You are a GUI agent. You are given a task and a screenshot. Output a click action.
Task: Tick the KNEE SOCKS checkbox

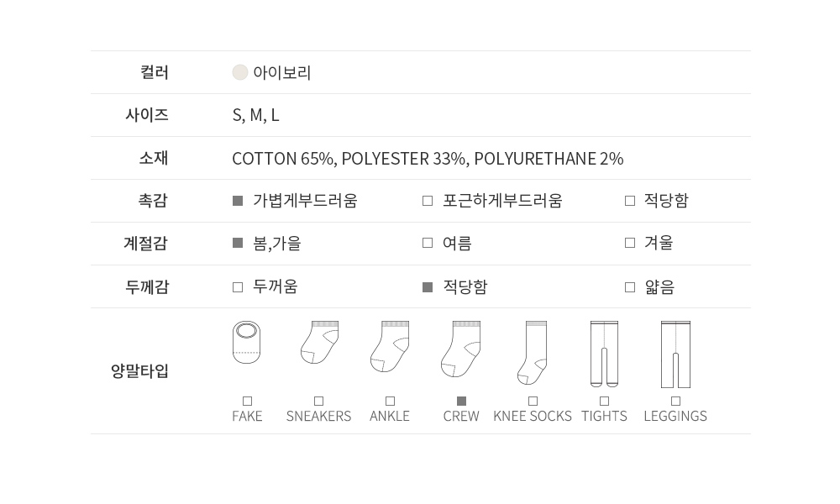click(x=533, y=402)
